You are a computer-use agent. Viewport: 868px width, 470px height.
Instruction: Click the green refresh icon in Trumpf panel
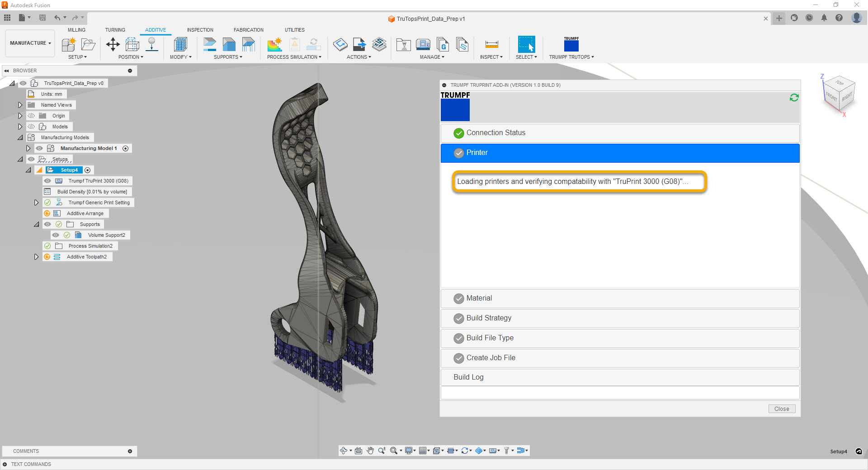[x=794, y=98]
